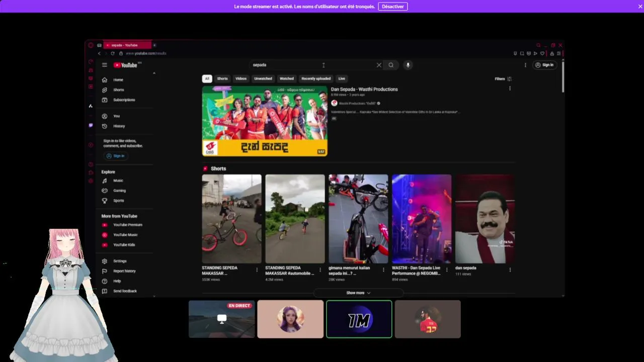The width and height of the screenshot is (644, 362).
Task: Open options for dan sepada short
Action: click(510, 270)
